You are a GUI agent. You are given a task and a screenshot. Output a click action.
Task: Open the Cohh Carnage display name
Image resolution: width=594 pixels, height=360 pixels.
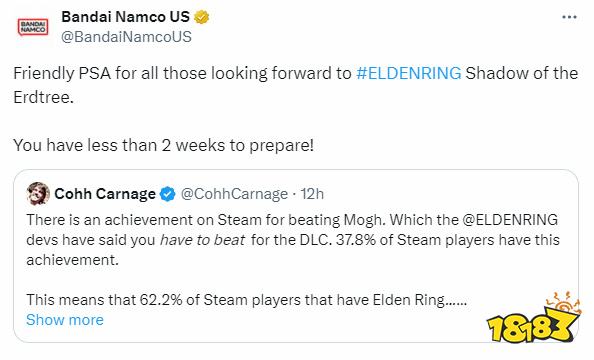tap(105, 194)
